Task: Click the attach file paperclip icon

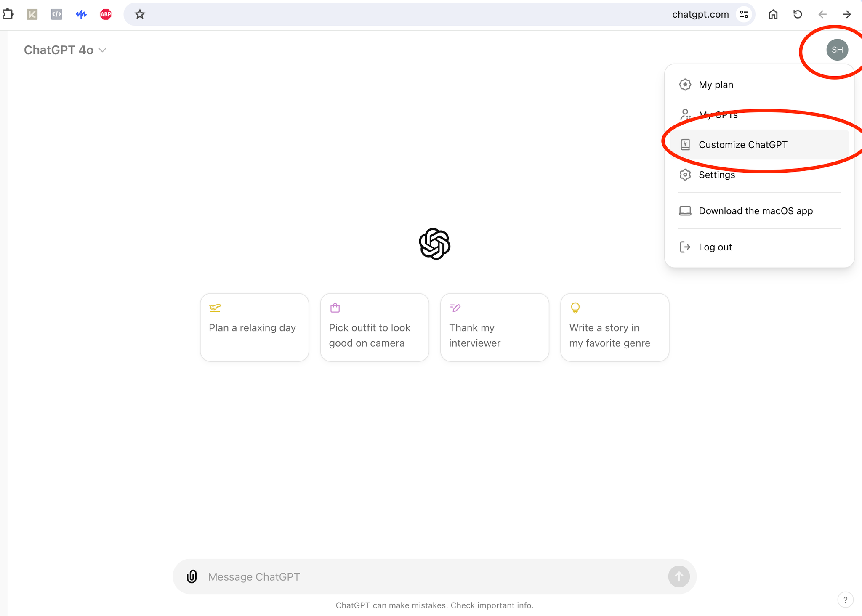Action: click(192, 576)
